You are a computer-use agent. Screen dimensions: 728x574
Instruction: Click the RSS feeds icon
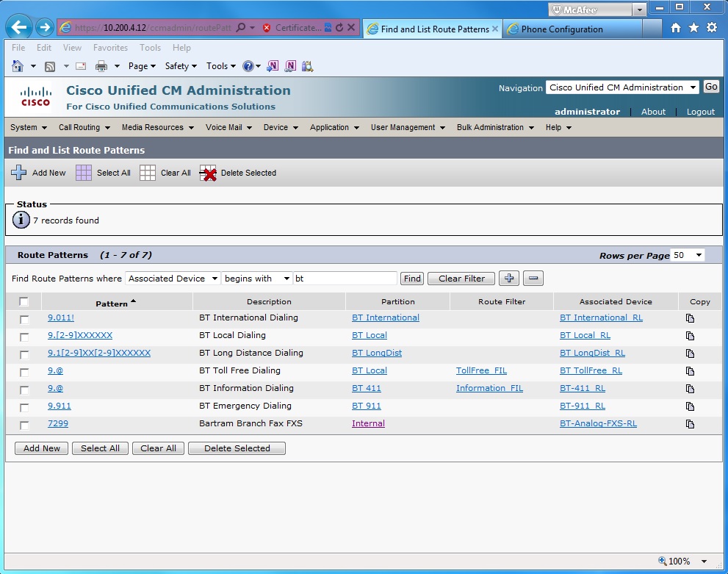click(50, 66)
